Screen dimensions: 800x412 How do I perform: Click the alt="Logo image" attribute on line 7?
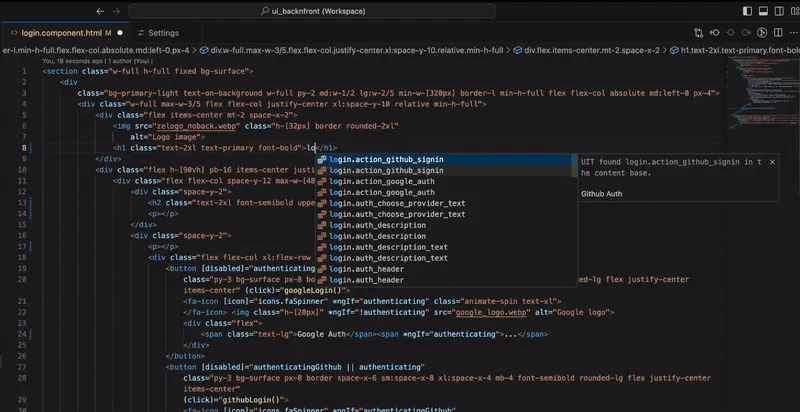[165, 137]
